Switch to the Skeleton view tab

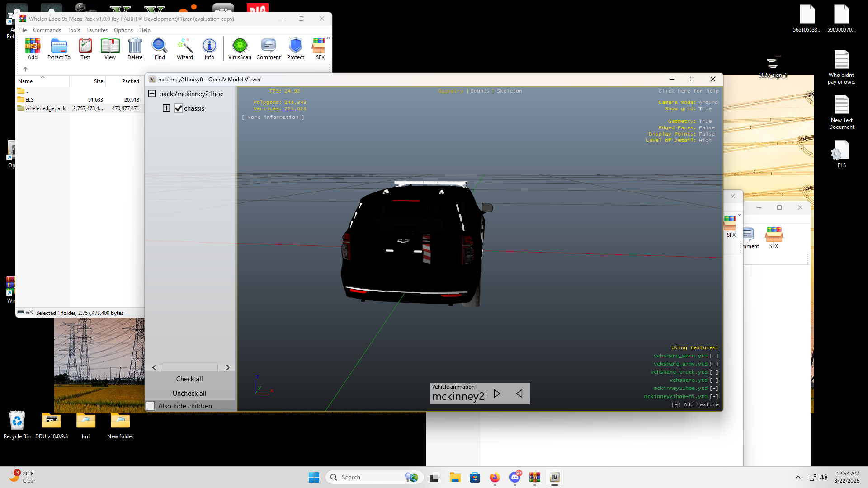coord(509,91)
